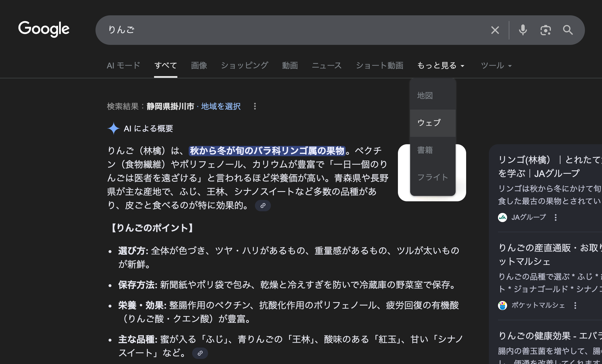Click the 静岡県掛川市 location text
Viewport: 602px width, 364px height.
(x=170, y=106)
